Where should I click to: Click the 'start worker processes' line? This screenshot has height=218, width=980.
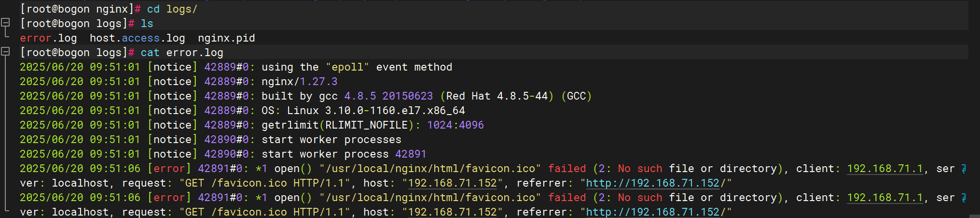pyautogui.click(x=331, y=140)
